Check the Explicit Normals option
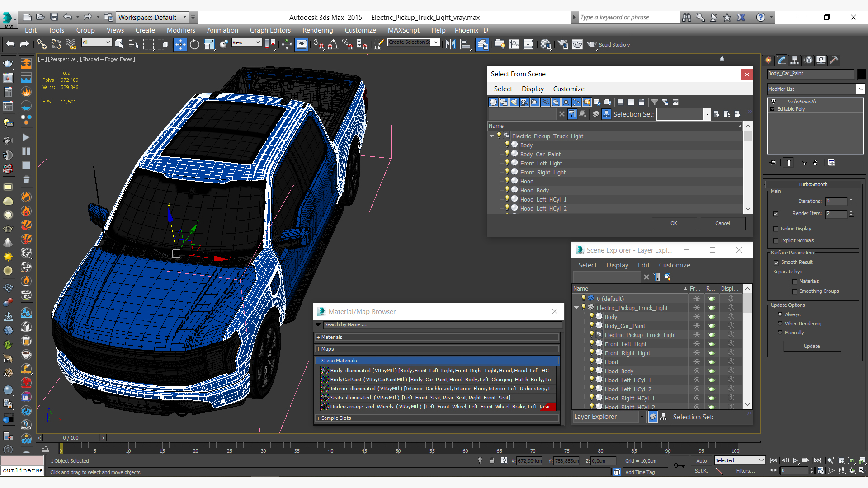This screenshot has height=488, width=868. (776, 241)
